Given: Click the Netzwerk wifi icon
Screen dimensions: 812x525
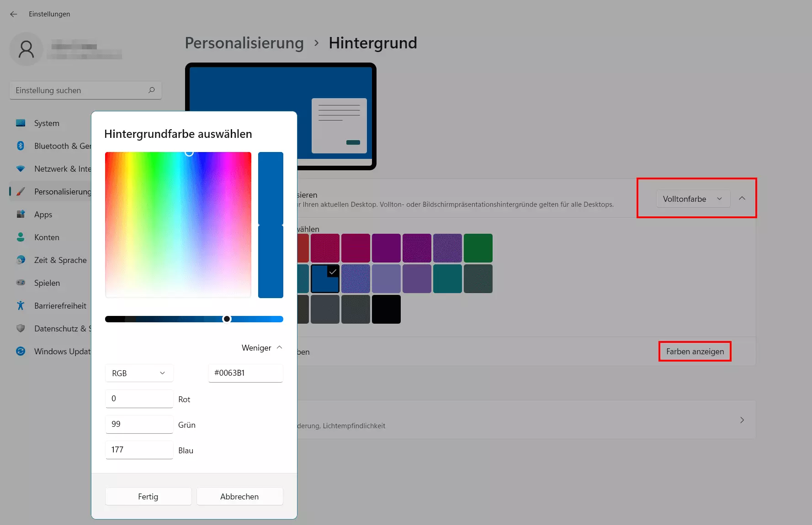Looking at the screenshot, I should point(21,168).
